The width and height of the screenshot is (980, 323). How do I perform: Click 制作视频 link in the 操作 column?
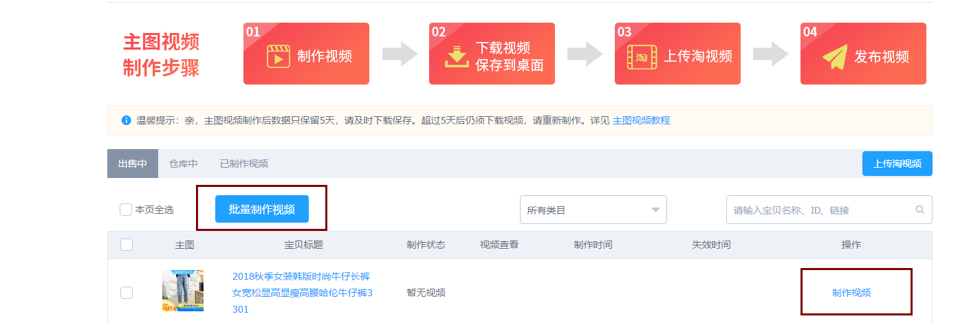click(851, 293)
